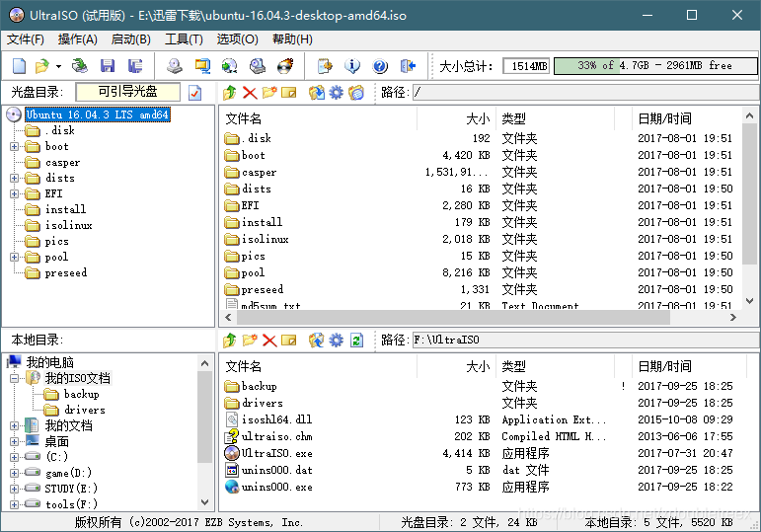Click the 文件名 column header in disc pane
The image size is (761, 532).
[319, 118]
